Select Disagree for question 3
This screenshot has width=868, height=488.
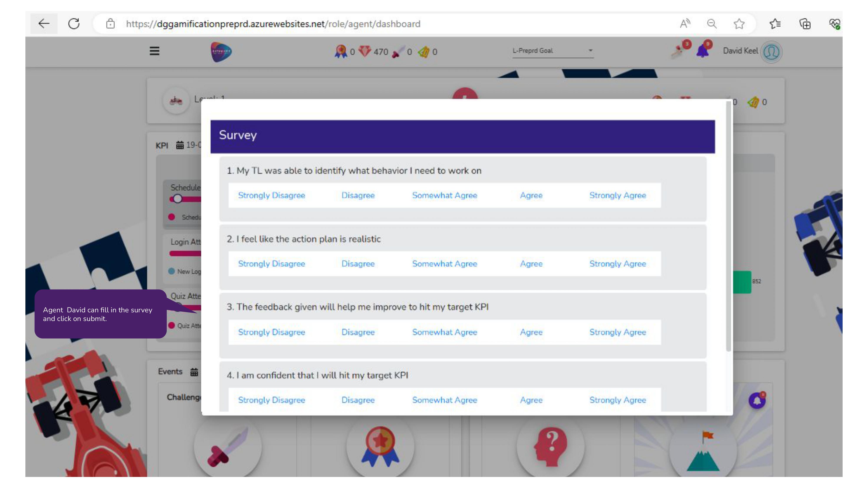[x=358, y=332]
